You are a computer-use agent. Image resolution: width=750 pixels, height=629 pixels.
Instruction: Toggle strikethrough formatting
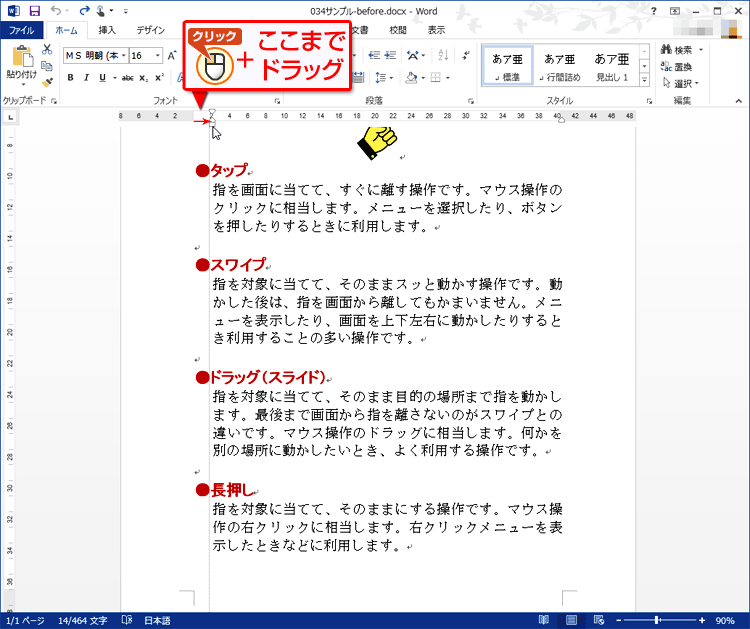click(x=127, y=77)
